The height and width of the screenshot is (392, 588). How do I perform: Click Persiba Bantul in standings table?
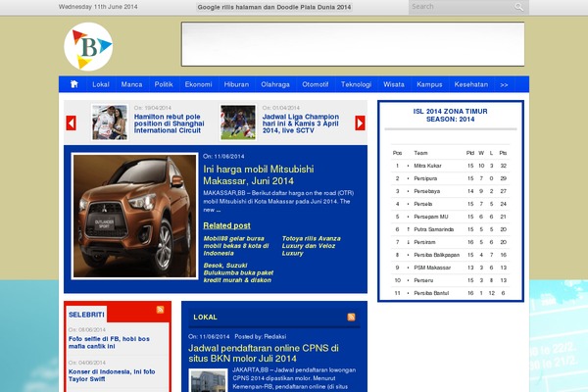pos(431,293)
